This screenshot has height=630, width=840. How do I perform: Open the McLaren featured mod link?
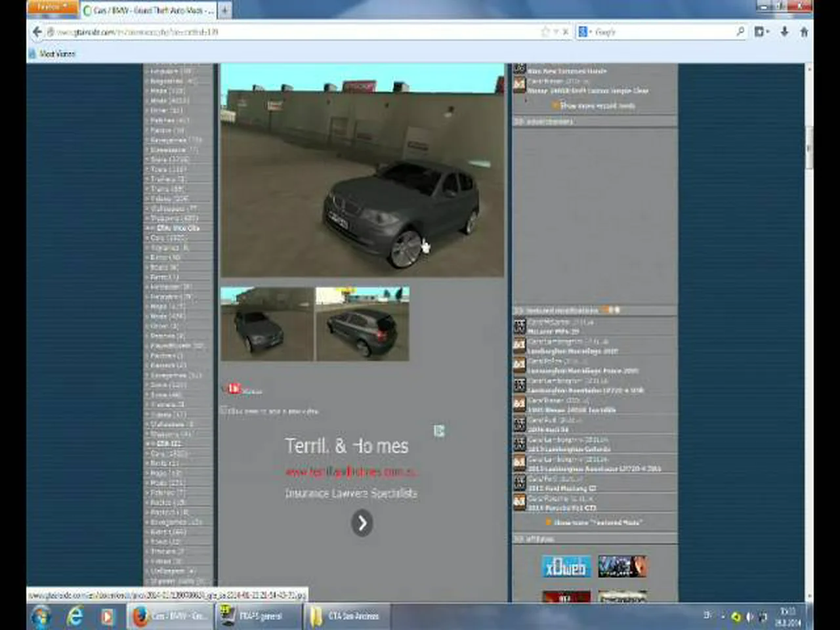pyautogui.click(x=553, y=331)
